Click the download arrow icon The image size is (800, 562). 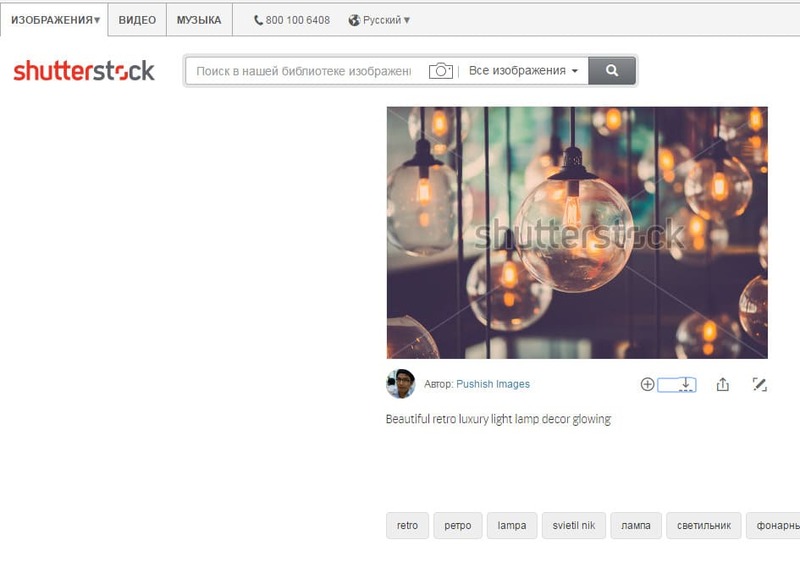point(686,385)
